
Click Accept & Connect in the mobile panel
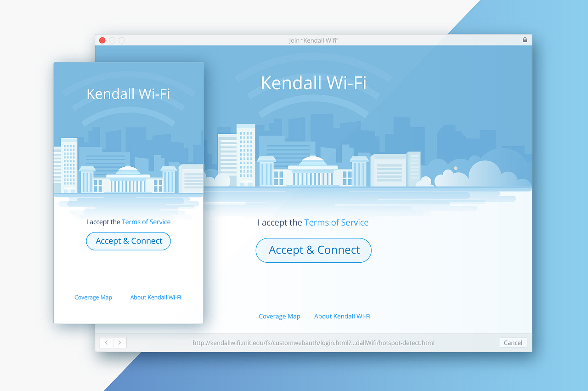pos(129,241)
